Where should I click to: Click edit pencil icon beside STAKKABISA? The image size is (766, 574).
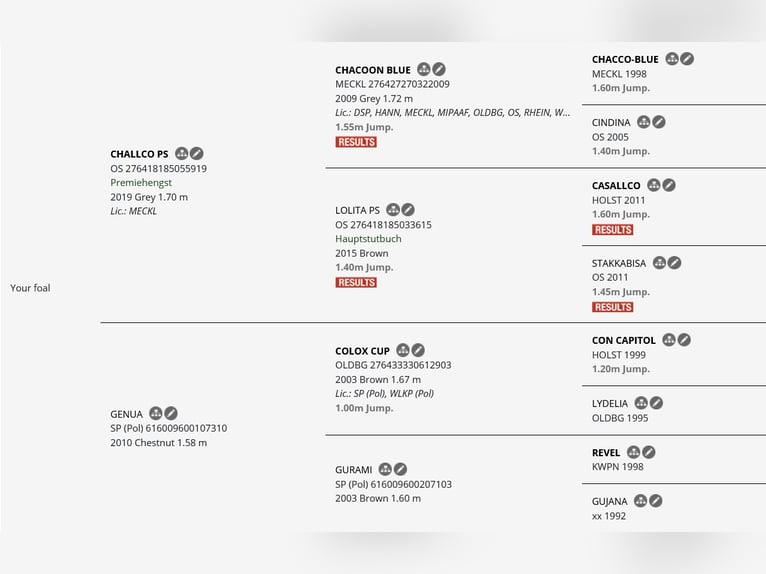click(x=674, y=263)
